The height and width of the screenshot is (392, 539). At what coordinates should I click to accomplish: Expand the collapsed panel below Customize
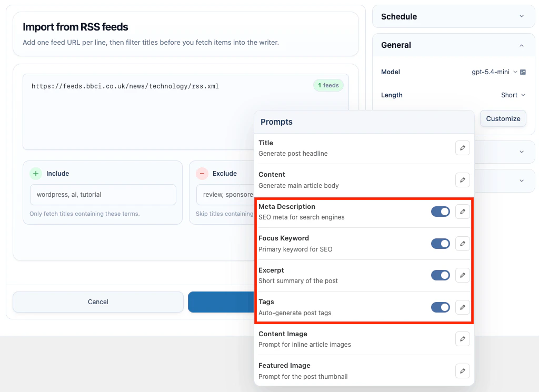[x=522, y=152]
